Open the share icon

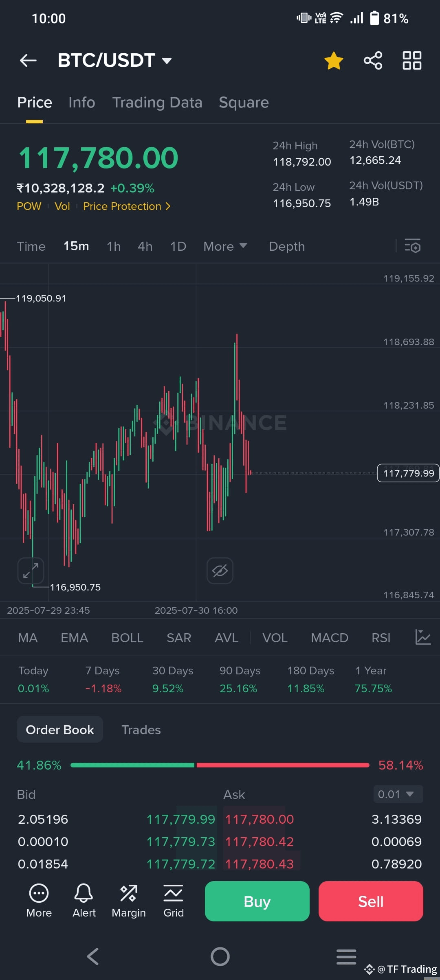373,61
